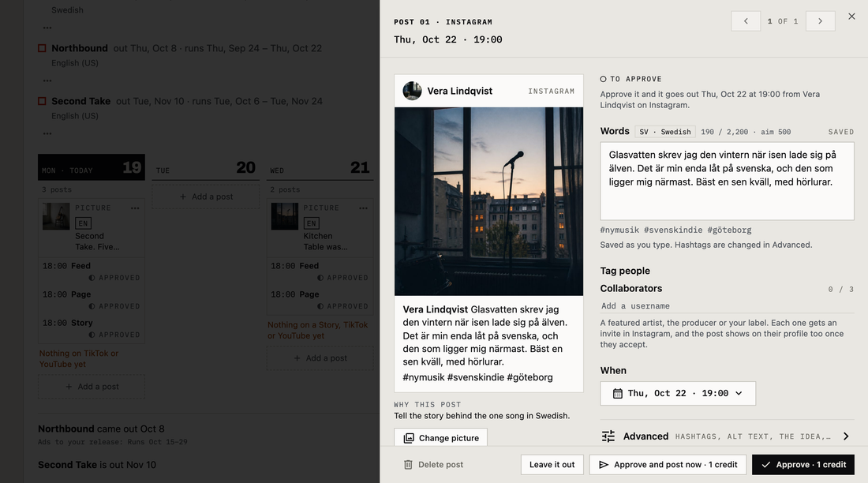Click the Wednesday Kitchen Table post thumbnail
868x483 pixels.
point(285,216)
